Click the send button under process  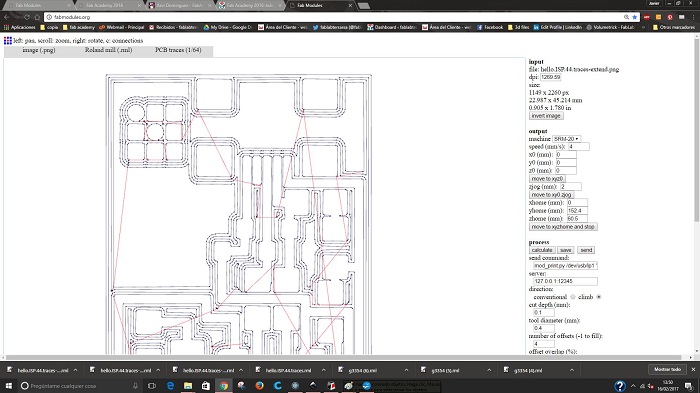(586, 250)
